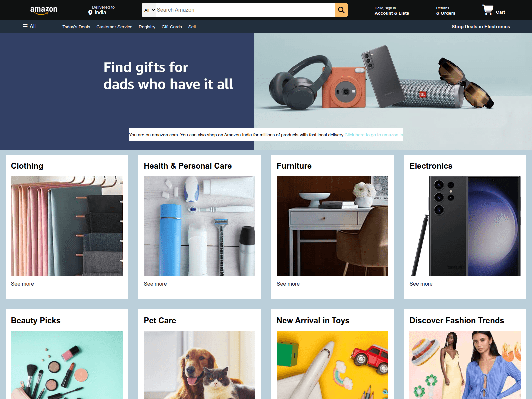This screenshot has height=399, width=532.
Task: Click the link to go to amazon.in
Action: 374,135
